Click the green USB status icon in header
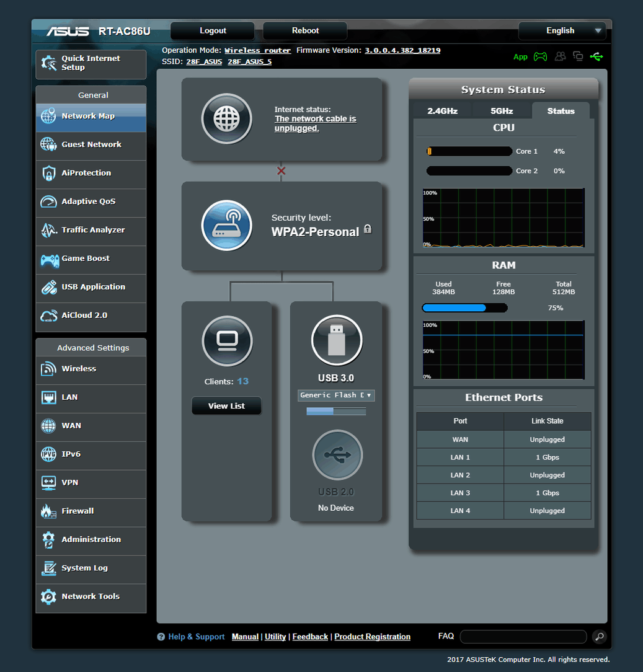The height and width of the screenshot is (672, 643). point(596,56)
